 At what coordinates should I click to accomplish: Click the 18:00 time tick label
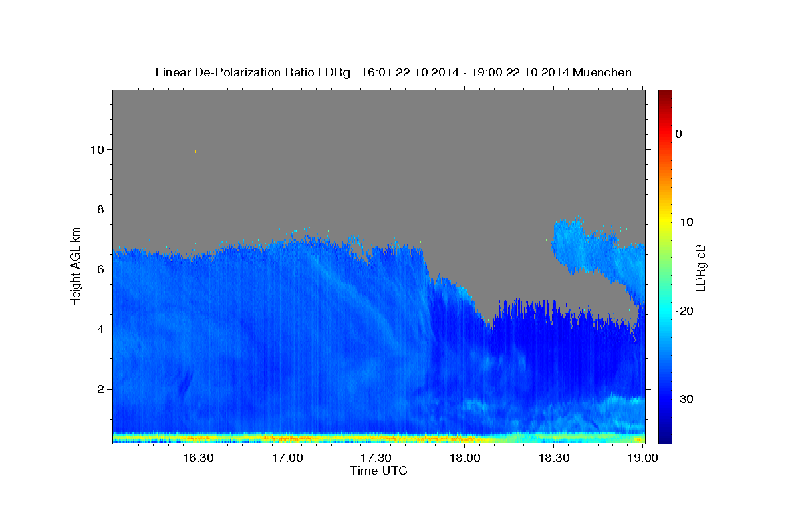tap(464, 458)
